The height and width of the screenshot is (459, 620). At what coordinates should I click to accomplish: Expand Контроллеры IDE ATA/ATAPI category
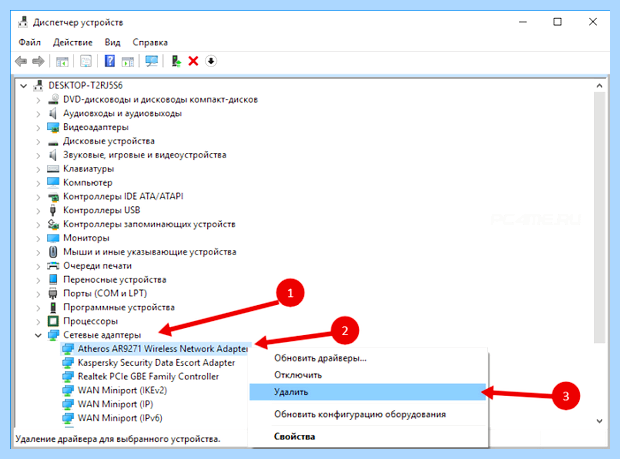point(38,197)
